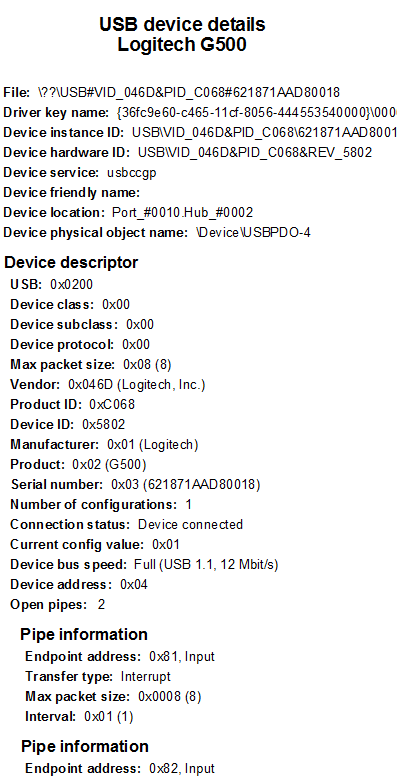Select the USB 0x0200 version line

point(52,285)
